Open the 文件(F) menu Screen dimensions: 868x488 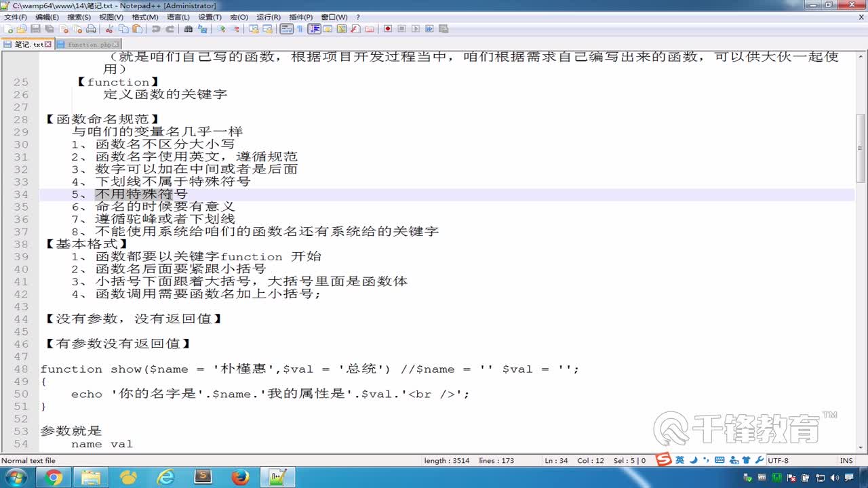[15, 17]
